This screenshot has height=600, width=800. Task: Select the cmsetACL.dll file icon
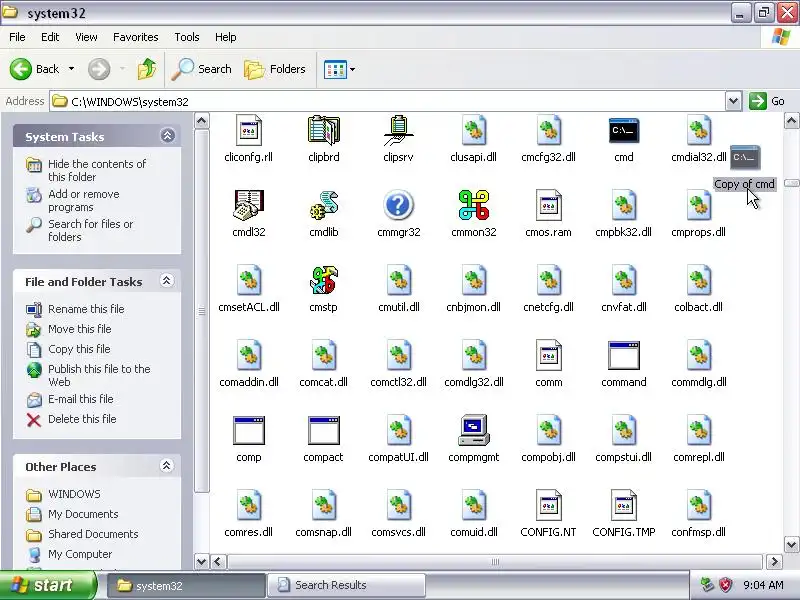coord(248,280)
